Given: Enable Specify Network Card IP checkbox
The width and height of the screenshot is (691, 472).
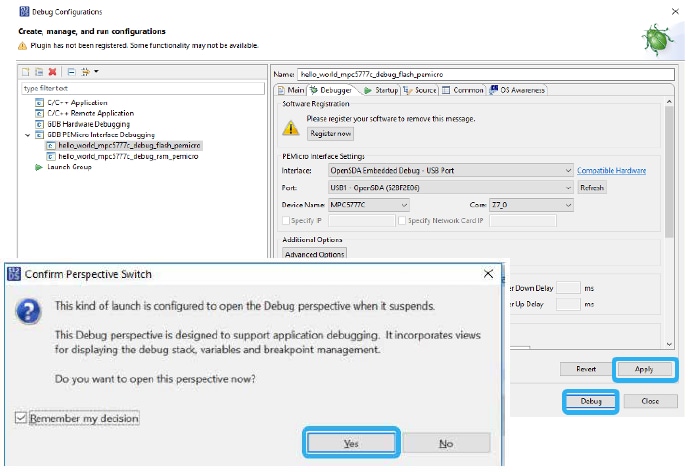Looking at the screenshot, I should point(402,220).
